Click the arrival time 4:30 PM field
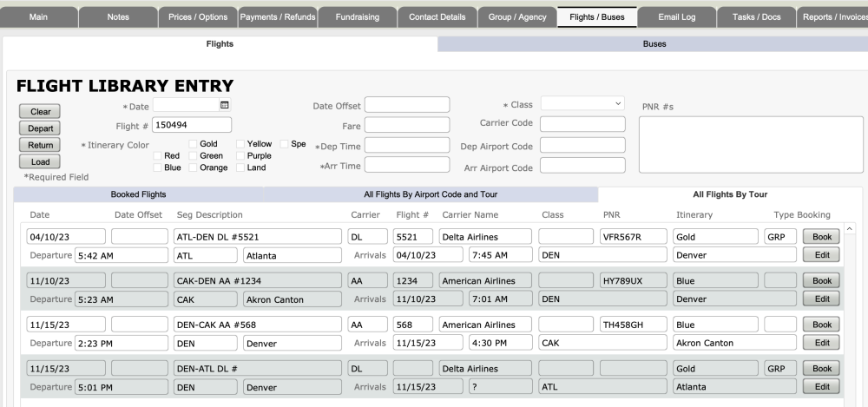Image resolution: width=868 pixels, height=407 pixels. (501, 343)
